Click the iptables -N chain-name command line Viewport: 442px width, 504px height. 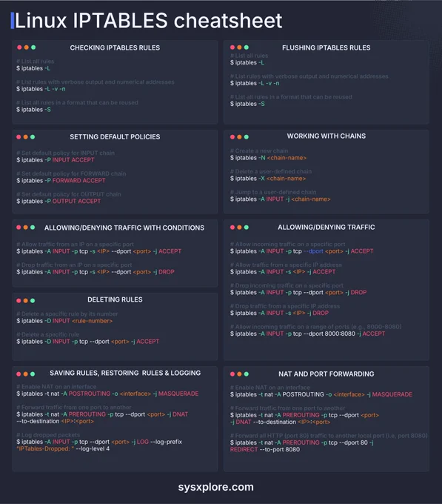pyautogui.click(x=268, y=158)
